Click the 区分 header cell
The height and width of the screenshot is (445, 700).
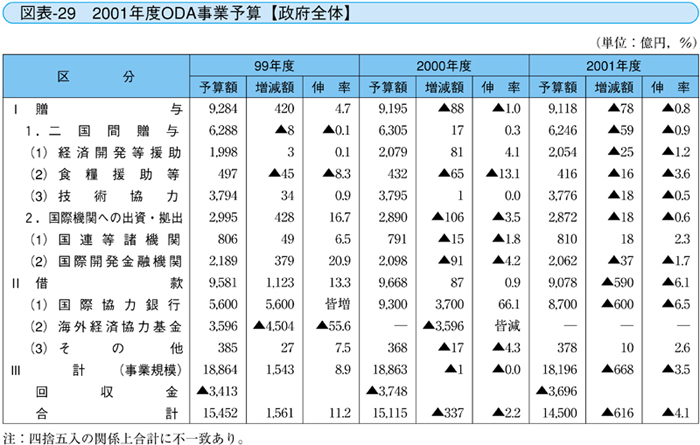point(95,76)
